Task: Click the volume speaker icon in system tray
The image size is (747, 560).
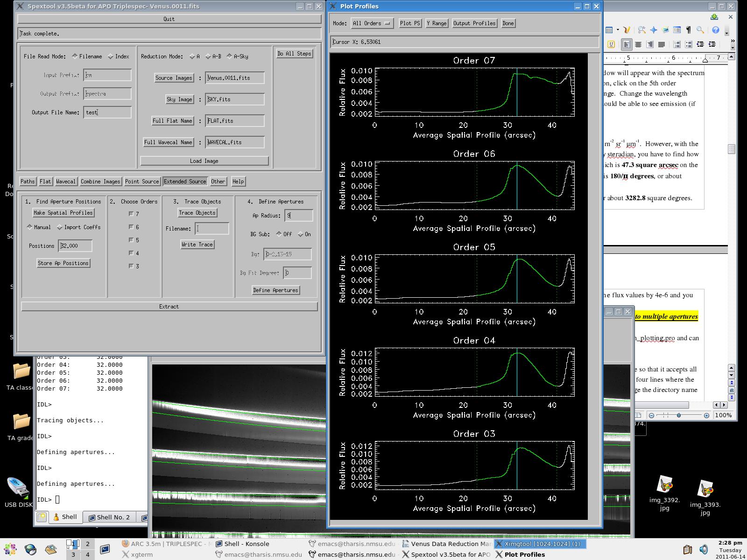Action: pos(704,549)
